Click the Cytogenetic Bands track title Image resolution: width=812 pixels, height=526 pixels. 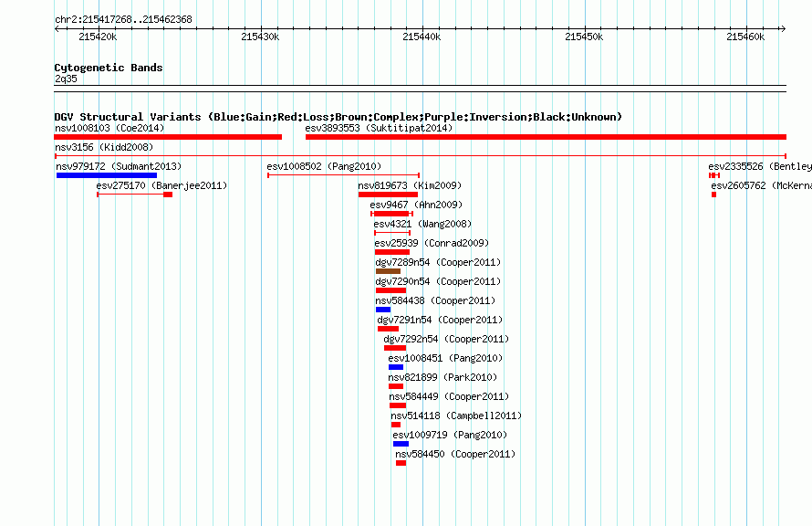(109, 68)
